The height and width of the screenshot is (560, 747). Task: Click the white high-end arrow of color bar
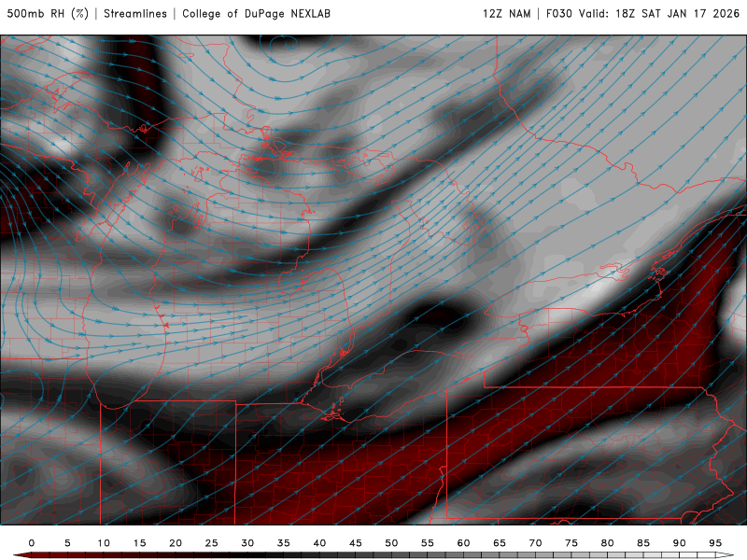pyautogui.click(x=725, y=555)
